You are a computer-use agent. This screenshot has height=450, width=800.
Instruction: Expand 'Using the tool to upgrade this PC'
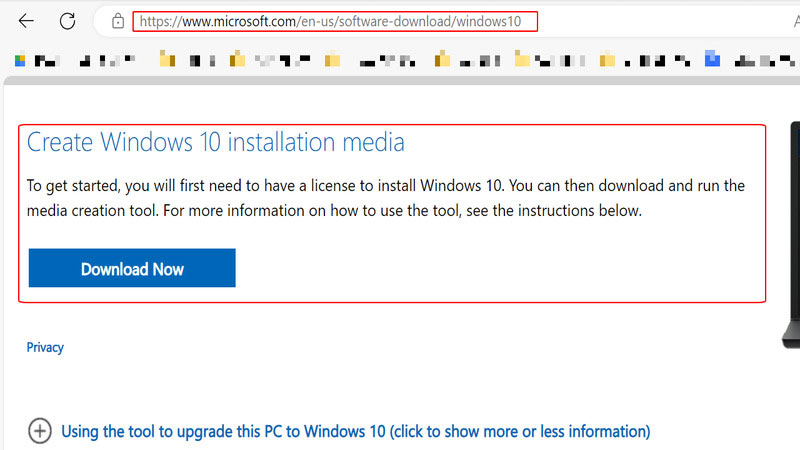(x=355, y=431)
